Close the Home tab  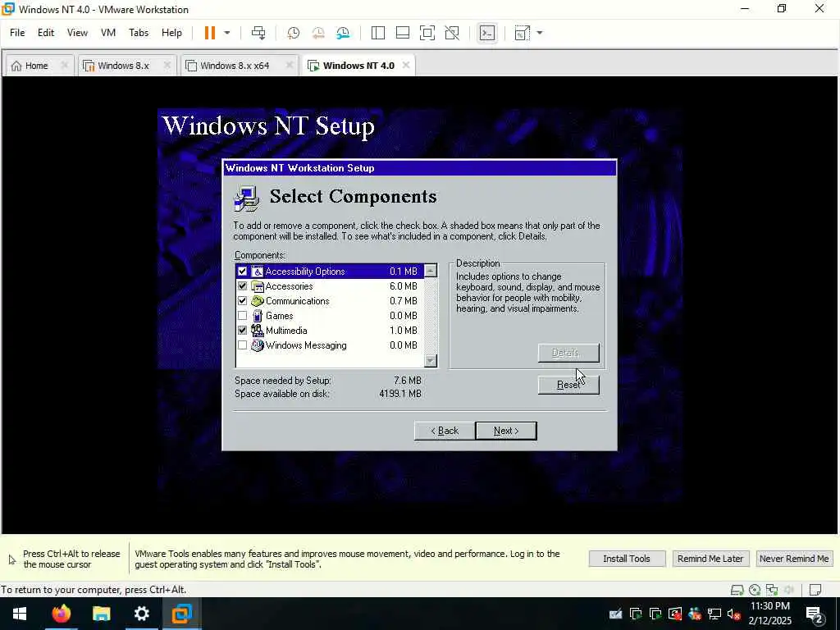pyautogui.click(x=64, y=65)
